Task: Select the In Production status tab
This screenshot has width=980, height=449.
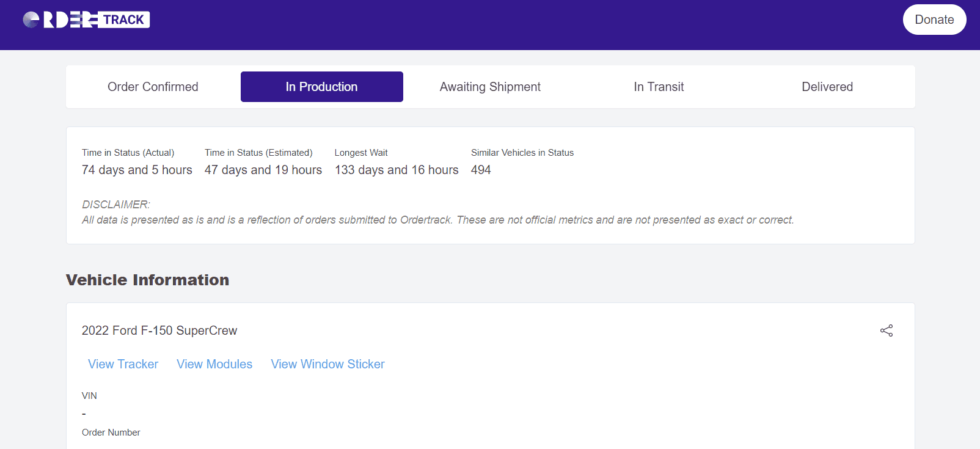Action: pyautogui.click(x=322, y=87)
